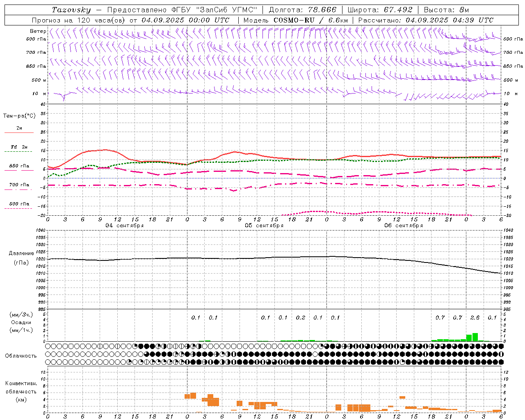This screenshot has height=420, width=525.
Task: Click the '04 сентября' date label
Action: pyautogui.click(x=125, y=226)
